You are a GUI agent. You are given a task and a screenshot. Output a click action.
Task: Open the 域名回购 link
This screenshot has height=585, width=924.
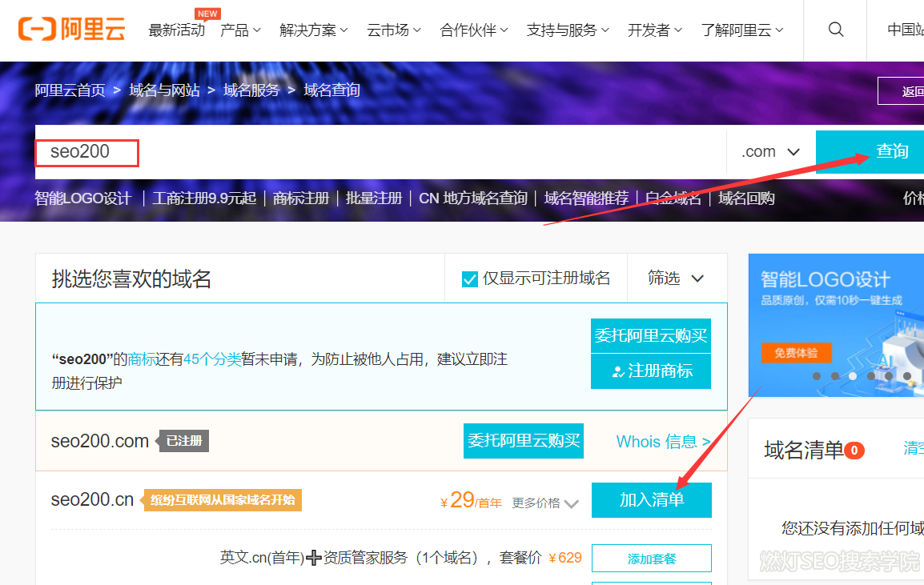(746, 198)
